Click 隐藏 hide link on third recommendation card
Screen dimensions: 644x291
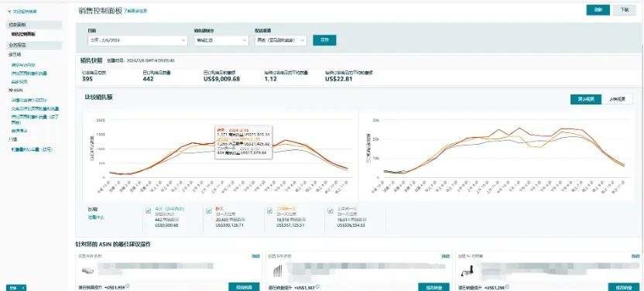635,256
